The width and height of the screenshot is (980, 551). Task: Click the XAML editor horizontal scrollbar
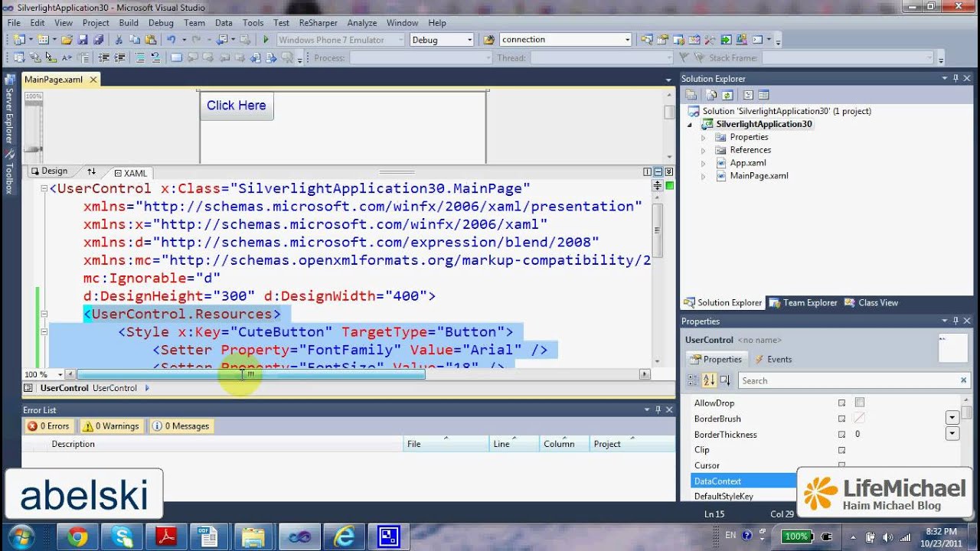(250, 374)
